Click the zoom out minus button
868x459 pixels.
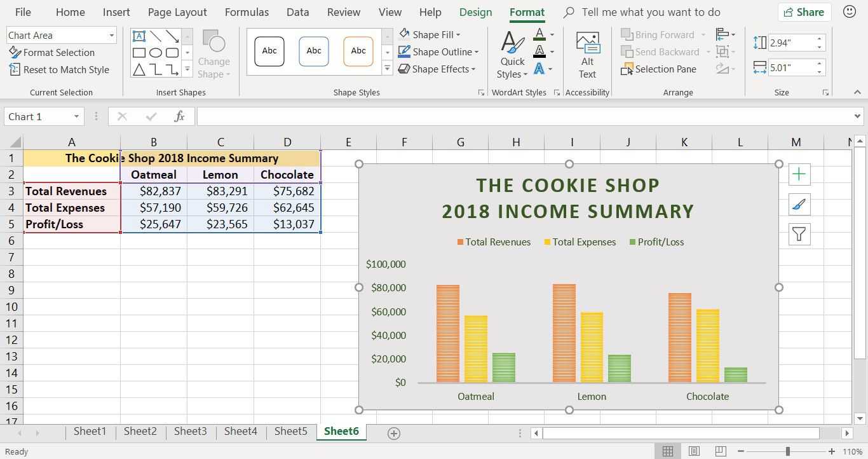coord(741,451)
